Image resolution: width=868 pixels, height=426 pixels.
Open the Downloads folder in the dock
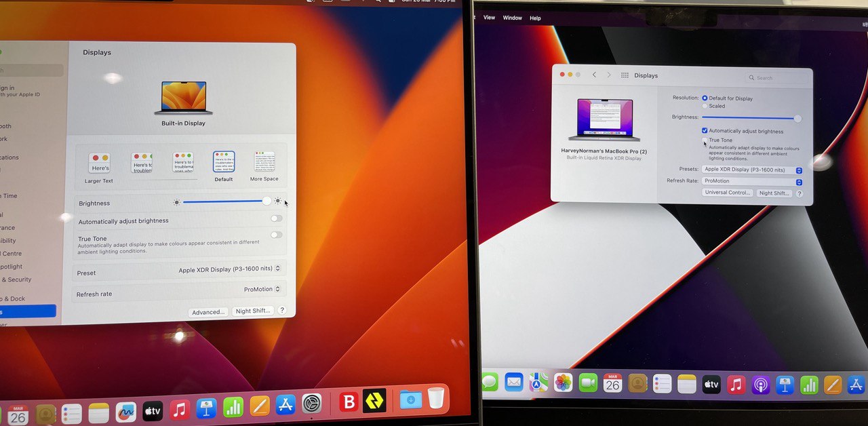click(x=410, y=399)
